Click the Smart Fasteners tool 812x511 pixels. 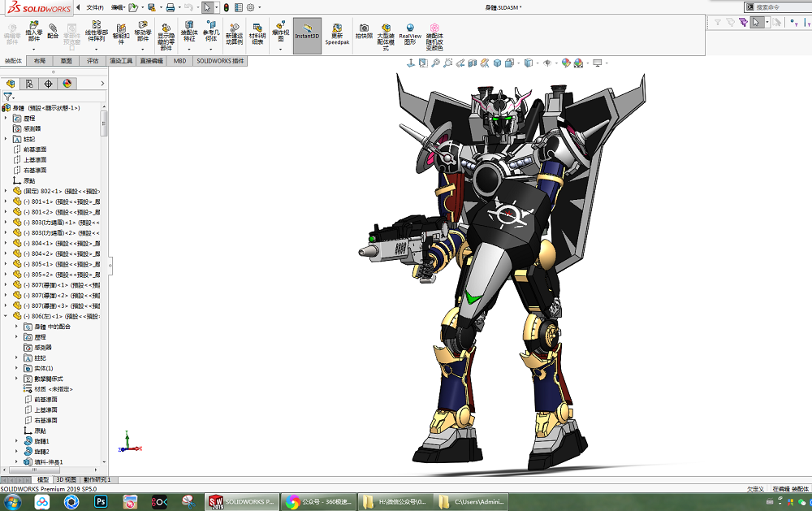coord(121,34)
